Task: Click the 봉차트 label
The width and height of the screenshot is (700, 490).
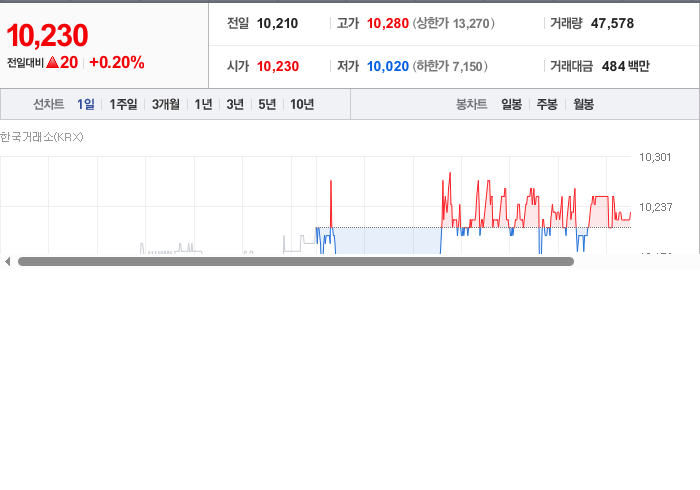Action: [471, 104]
